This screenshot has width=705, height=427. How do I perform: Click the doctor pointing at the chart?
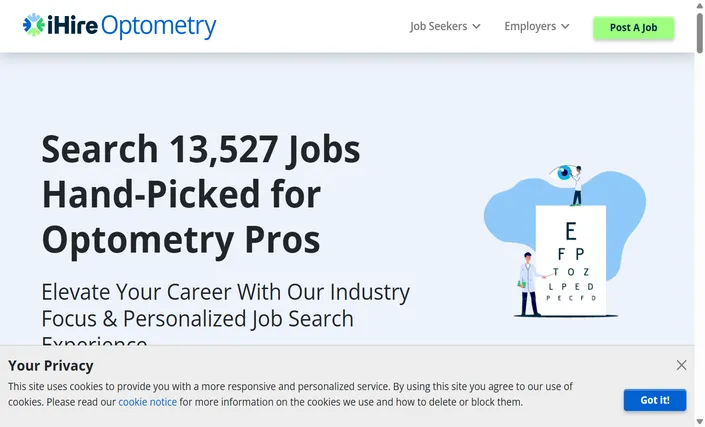[530, 284]
